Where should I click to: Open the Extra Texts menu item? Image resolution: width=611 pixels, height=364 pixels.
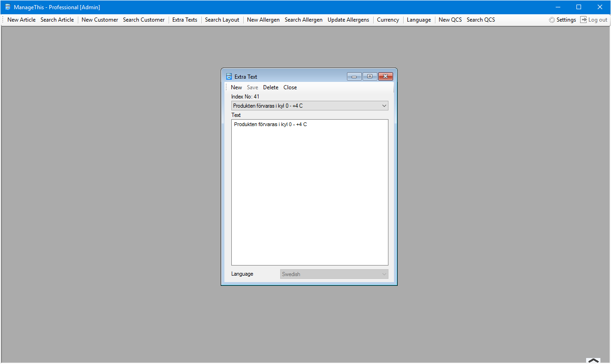[185, 20]
